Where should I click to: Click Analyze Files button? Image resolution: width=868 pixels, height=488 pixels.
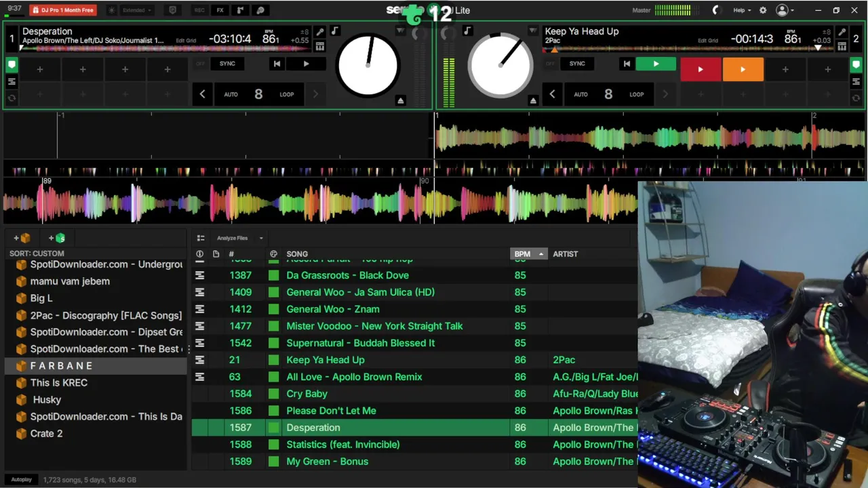[x=233, y=238]
